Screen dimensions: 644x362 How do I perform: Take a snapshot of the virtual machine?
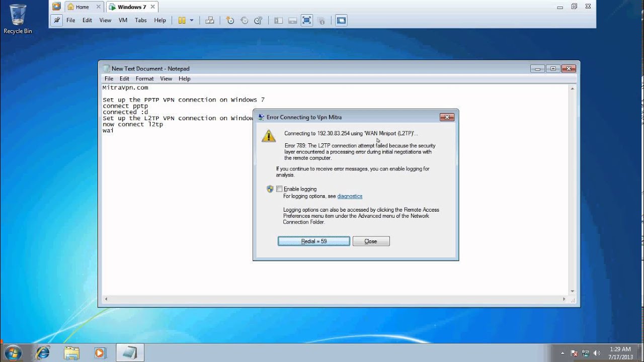coord(230,20)
